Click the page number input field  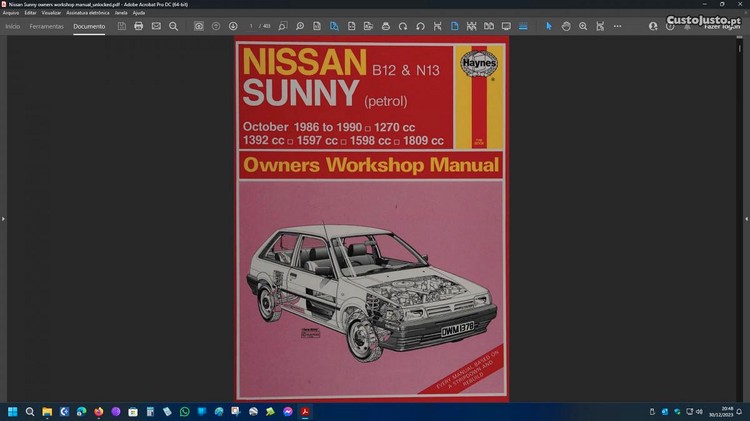[253, 26]
